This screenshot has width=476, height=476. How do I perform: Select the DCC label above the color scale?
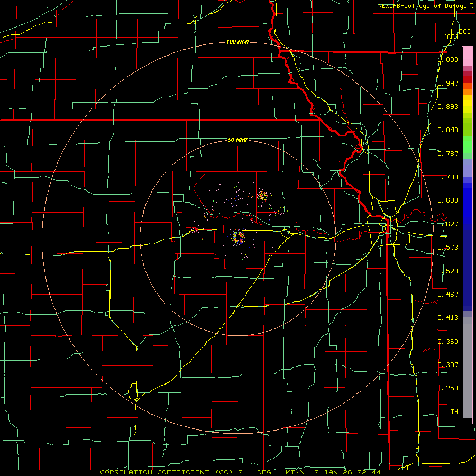click(464, 32)
